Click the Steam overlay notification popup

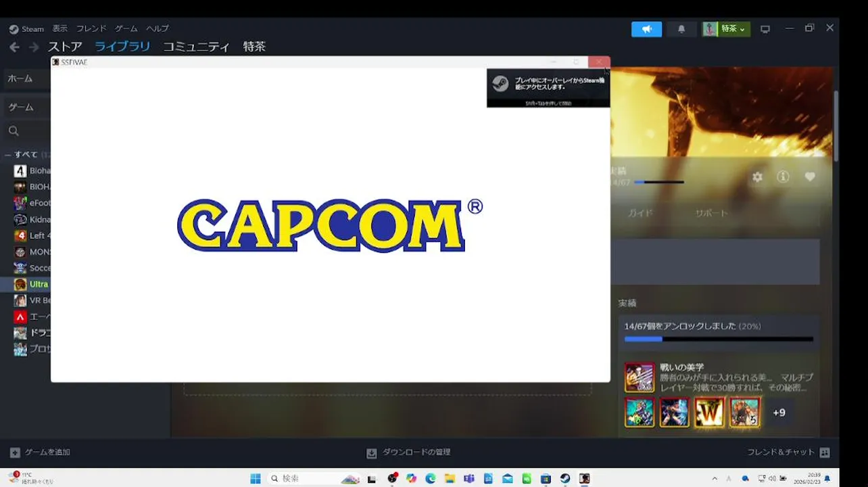pyautogui.click(x=548, y=88)
